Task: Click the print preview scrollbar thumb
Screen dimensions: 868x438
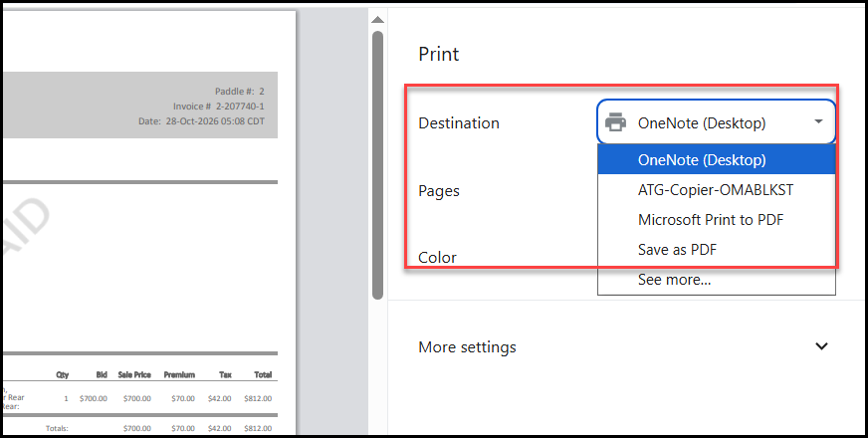Action: click(x=377, y=165)
